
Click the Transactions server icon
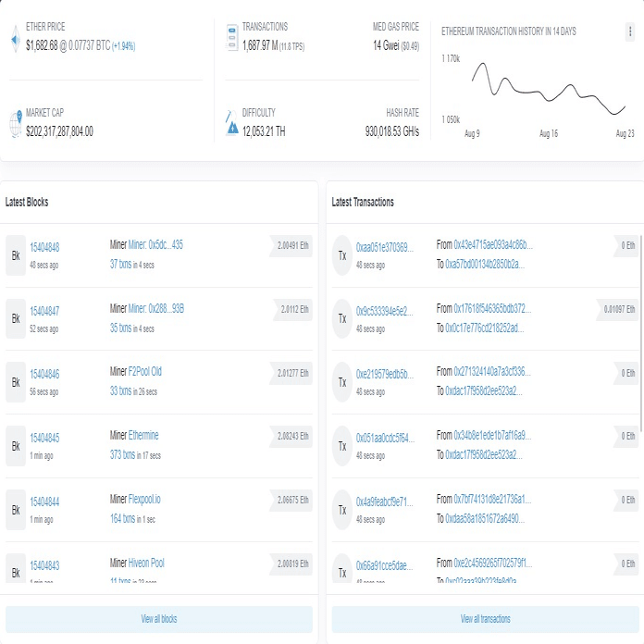click(232, 38)
